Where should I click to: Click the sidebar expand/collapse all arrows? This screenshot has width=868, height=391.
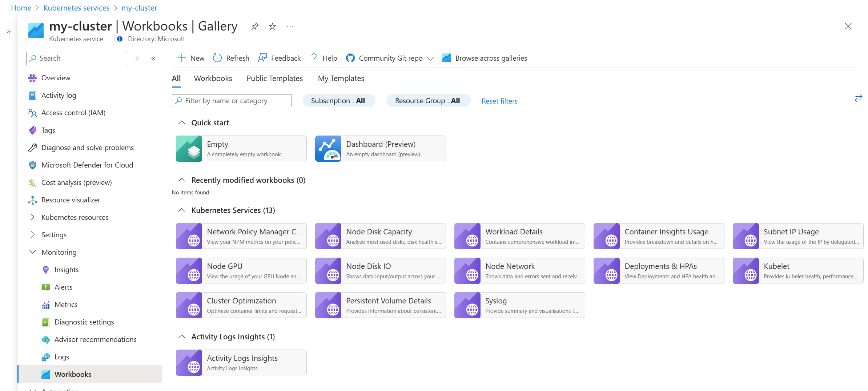tap(137, 58)
